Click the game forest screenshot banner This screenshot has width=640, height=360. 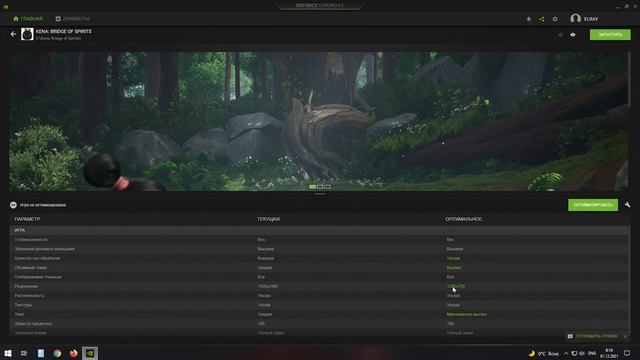coord(318,121)
